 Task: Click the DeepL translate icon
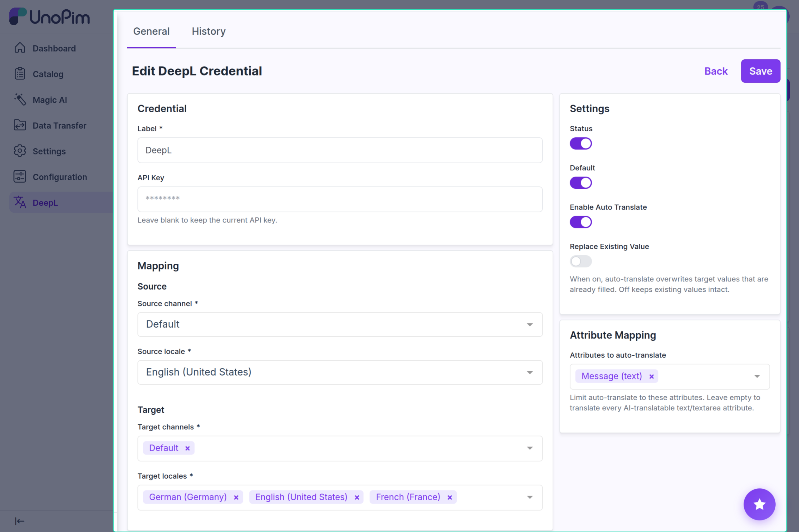coord(20,203)
